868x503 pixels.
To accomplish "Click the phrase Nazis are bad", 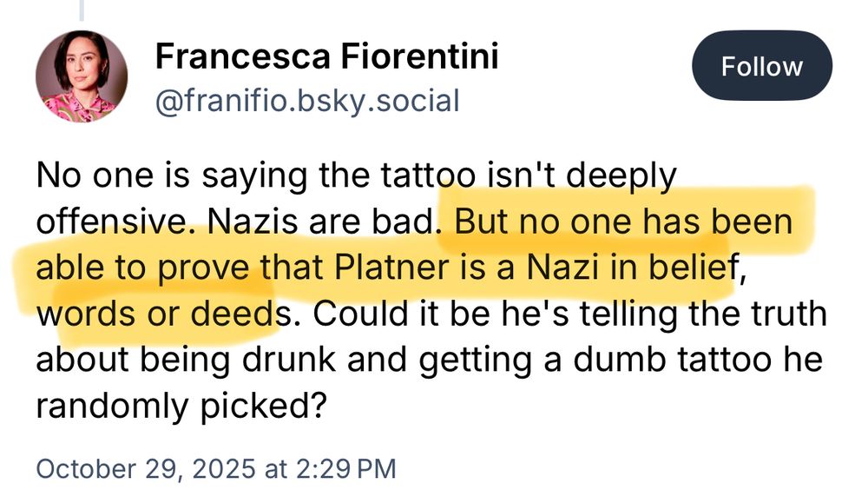I will [x=321, y=221].
